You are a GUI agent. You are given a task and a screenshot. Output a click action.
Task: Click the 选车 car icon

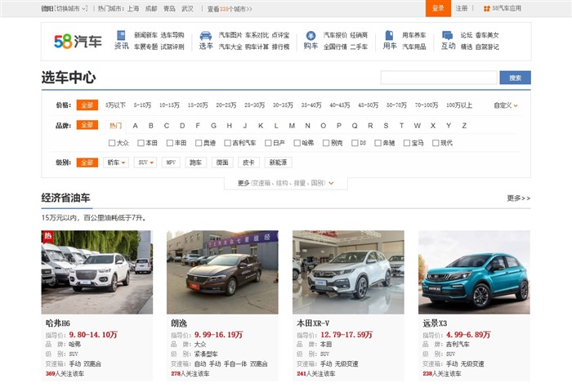(205, 36)
